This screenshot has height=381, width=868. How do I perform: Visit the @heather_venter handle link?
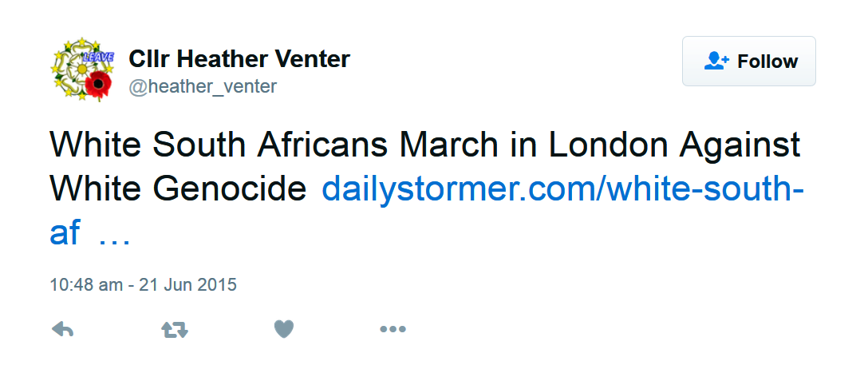coord(203,86)
